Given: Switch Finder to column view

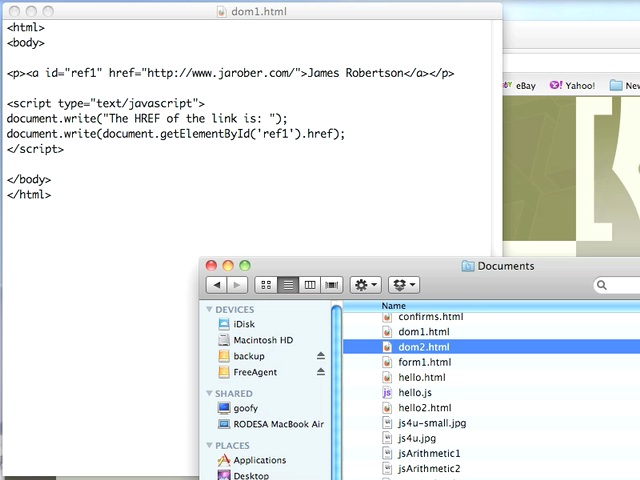Looking at the screenshot, I should (x=310, y=285).
